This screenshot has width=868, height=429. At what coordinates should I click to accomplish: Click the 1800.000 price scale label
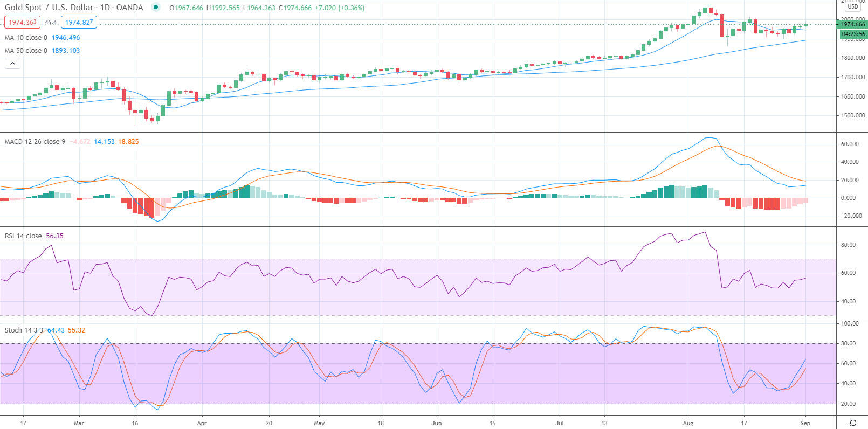(x=853, y=58)
